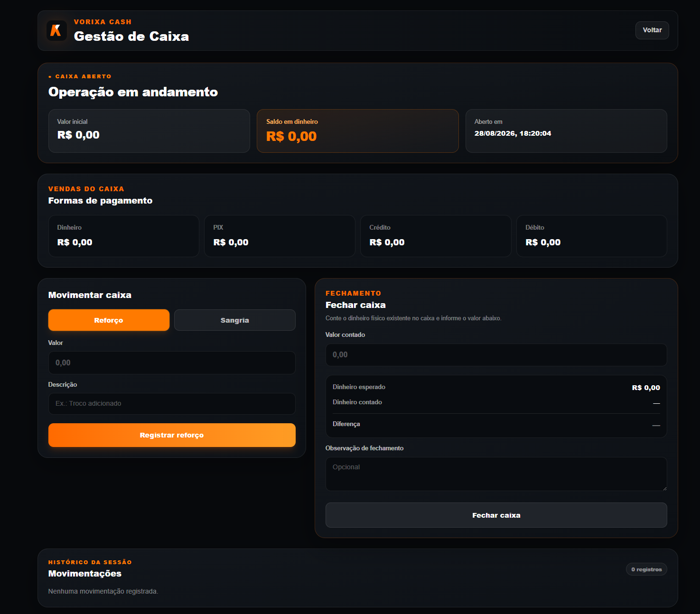Click the Aberto em date value '28/08/2026, 18:20:04'
Viewport: 700px width, 614px height.
[513, 133]
